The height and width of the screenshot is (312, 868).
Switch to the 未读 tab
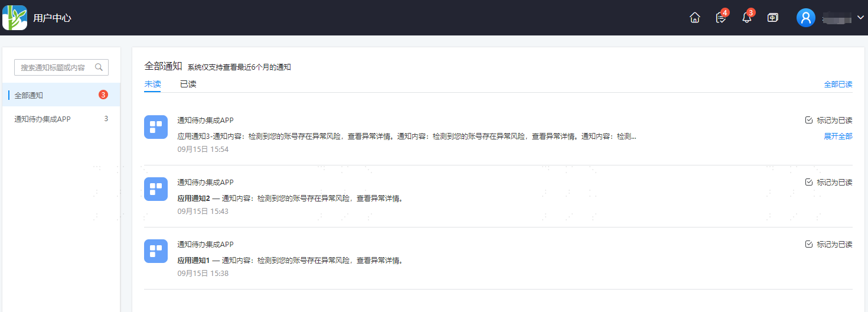[x=152, y=84]
